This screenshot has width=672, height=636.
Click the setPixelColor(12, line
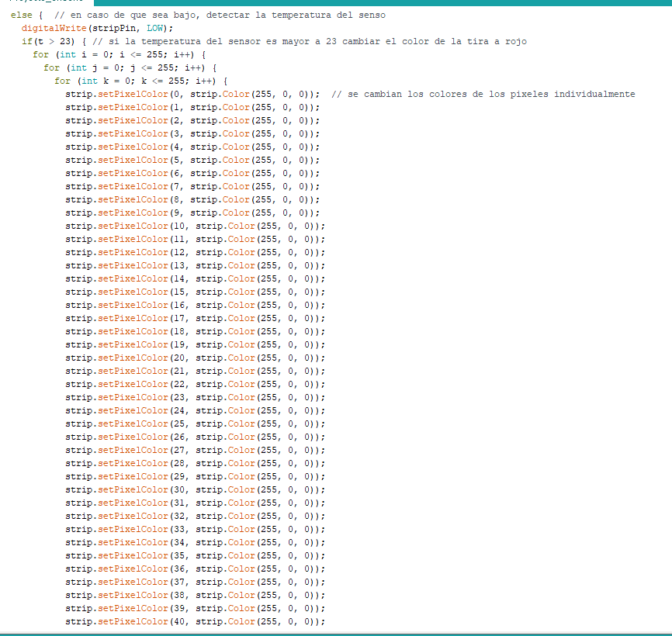(x=196, y=253)
